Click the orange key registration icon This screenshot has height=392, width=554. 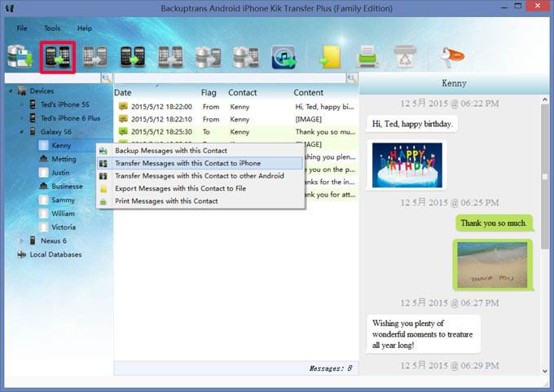453,55
